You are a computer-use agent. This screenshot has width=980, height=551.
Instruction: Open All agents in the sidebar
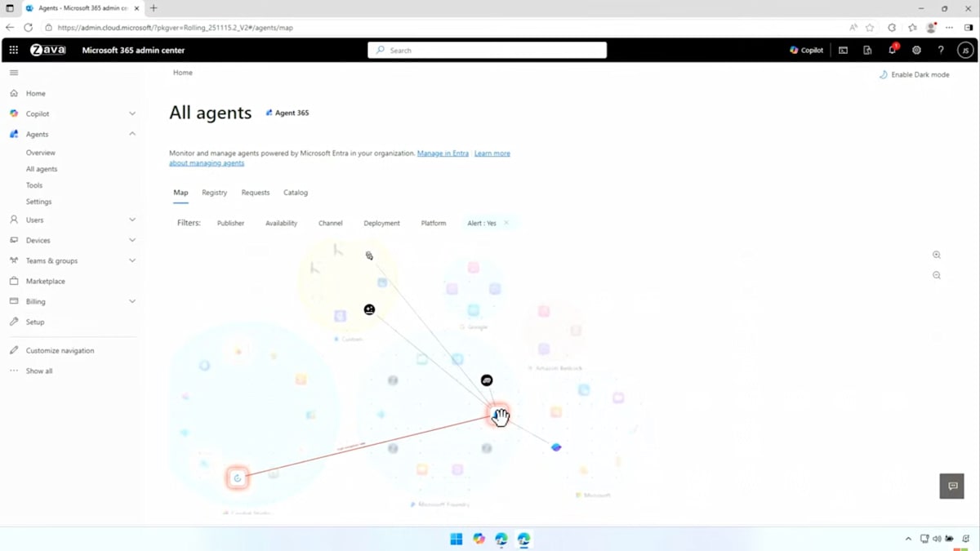(x=42, y=169)
